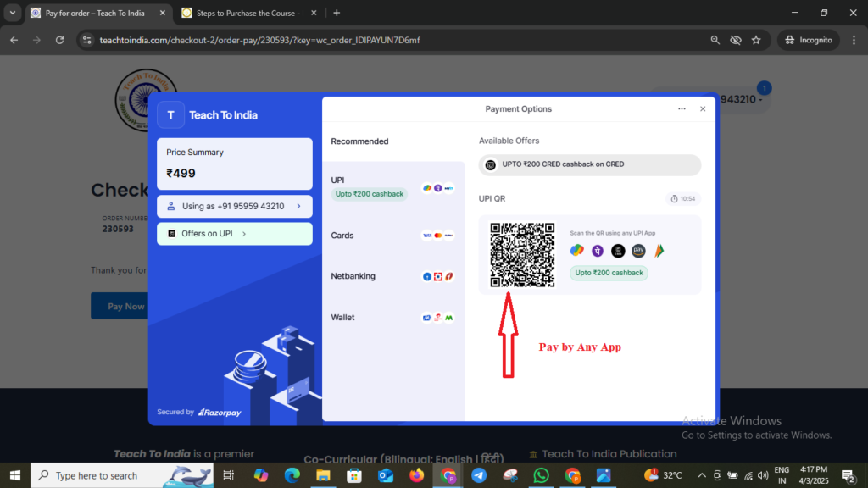
Task: Click the Pay Now button on the checkout page
Action: pyautogui.click(x=120, y=306)
